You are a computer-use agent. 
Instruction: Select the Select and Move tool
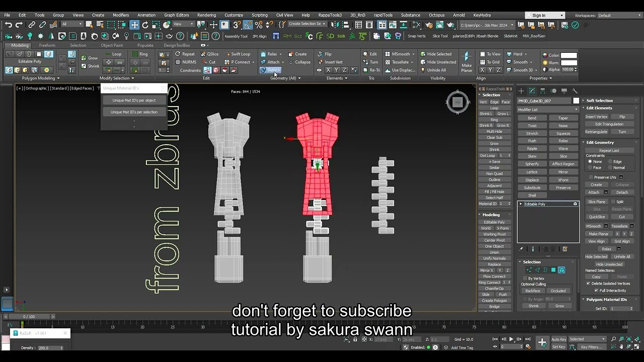[x=134, y=24]
